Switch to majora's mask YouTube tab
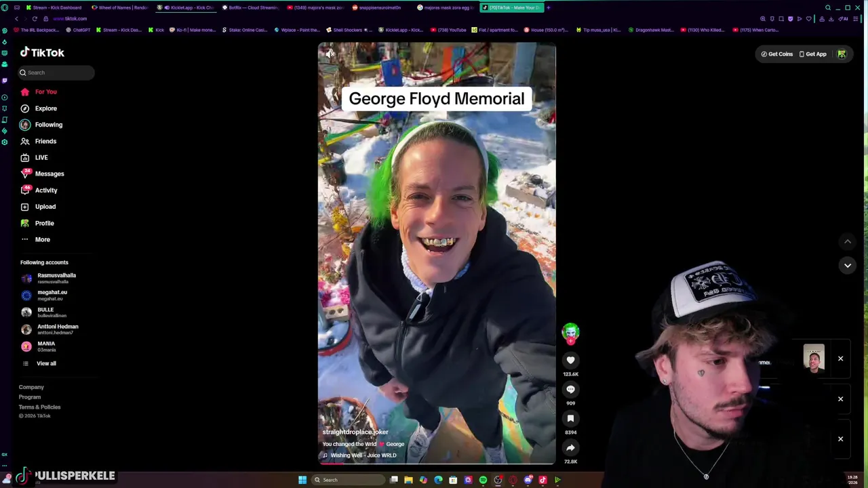Image resolution: width=868 pixels, height=488 pixels. 315,7
